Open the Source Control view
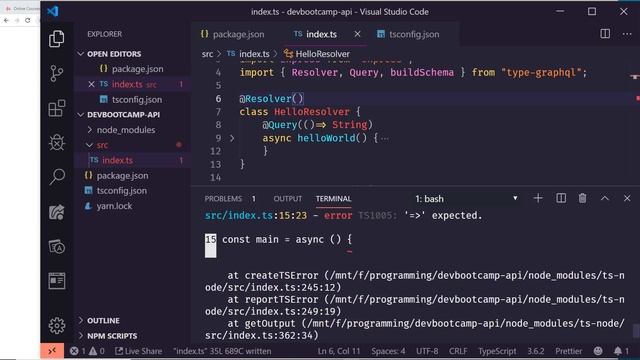The image size is (640, 360). (57, 73)
